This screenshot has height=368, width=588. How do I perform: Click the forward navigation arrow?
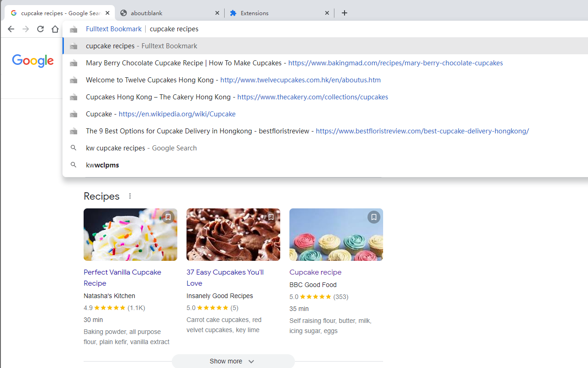[x=26, y=29]
